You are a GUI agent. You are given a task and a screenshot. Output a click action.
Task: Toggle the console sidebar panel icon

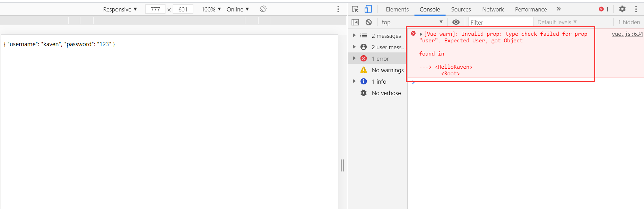pyautogui.click(x=355, y=22)
